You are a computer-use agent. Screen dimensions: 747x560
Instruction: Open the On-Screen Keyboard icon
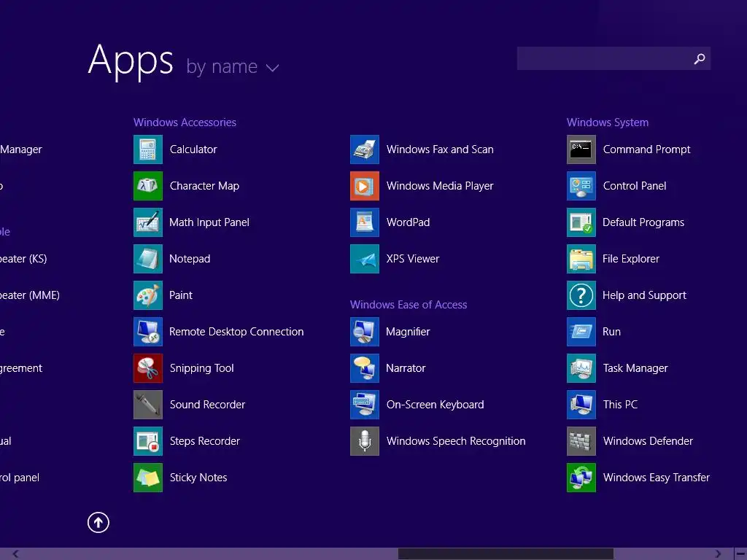(x=365, y=404)
